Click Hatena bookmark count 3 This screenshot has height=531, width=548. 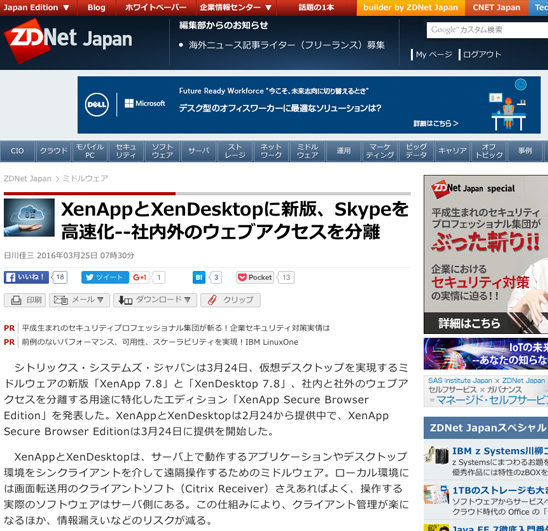[x=216, y=278]
